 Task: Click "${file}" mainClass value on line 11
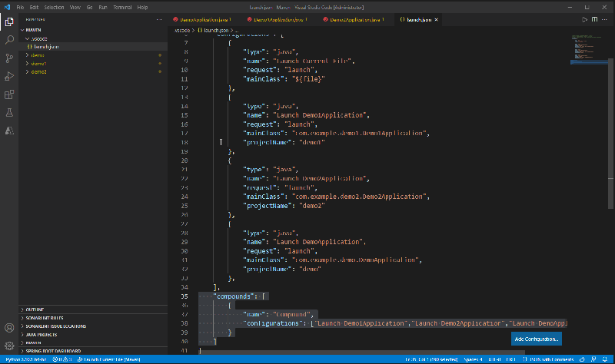(308, 79)
